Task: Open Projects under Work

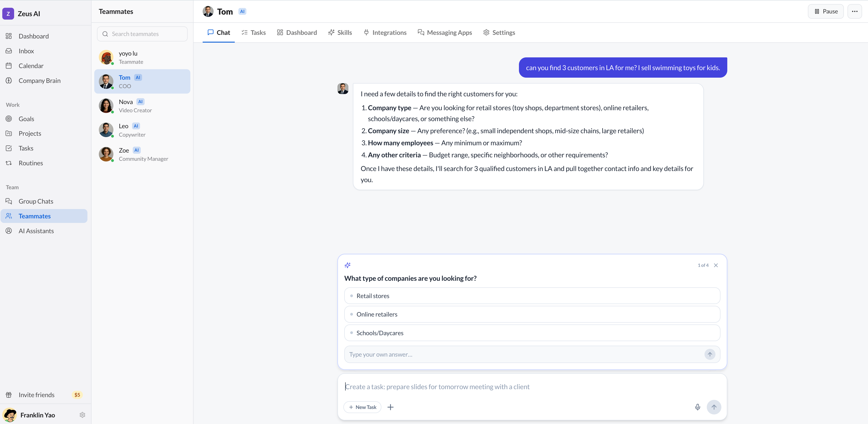Action: 44,133
